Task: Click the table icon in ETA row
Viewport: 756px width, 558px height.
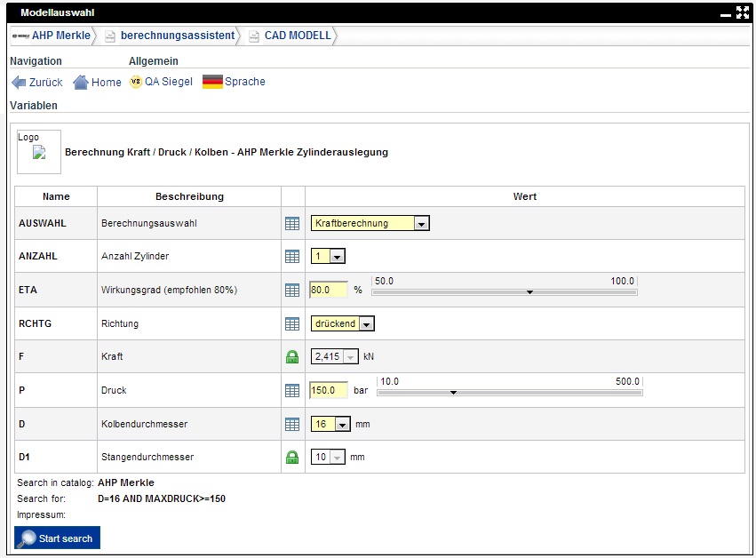Action: 292,290
